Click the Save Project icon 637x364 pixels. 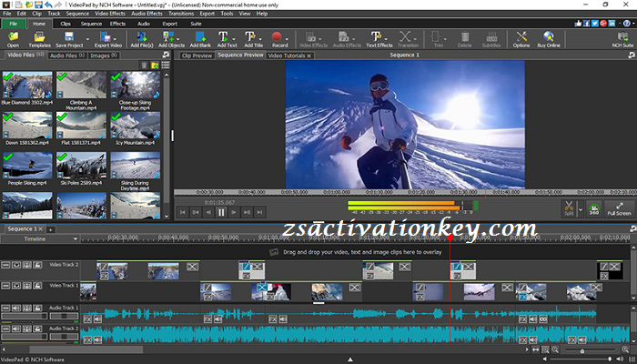pyautogui.click(x=69, y=36)
